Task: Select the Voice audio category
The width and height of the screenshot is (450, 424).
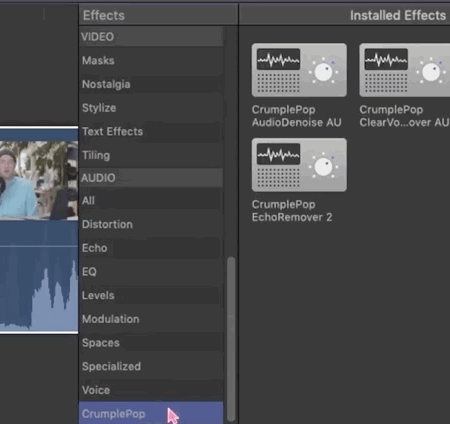Action: 151,390
